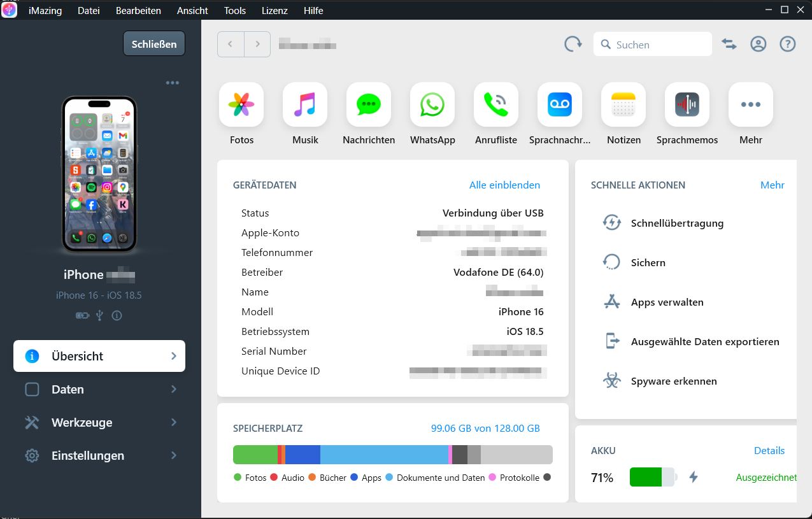Click the export selected data icon
This screenshot has width=812, height=519.
pyautogui.click(x=611, y=341)
